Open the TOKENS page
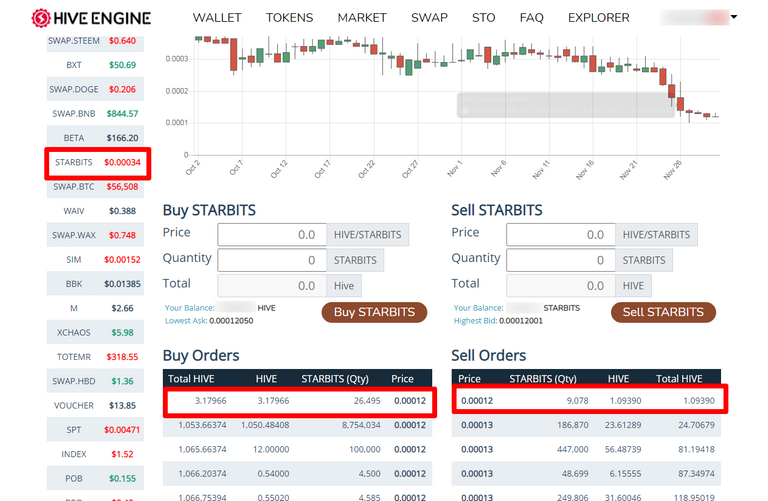This screenshot has width=768, height=501. coord(289,18)
